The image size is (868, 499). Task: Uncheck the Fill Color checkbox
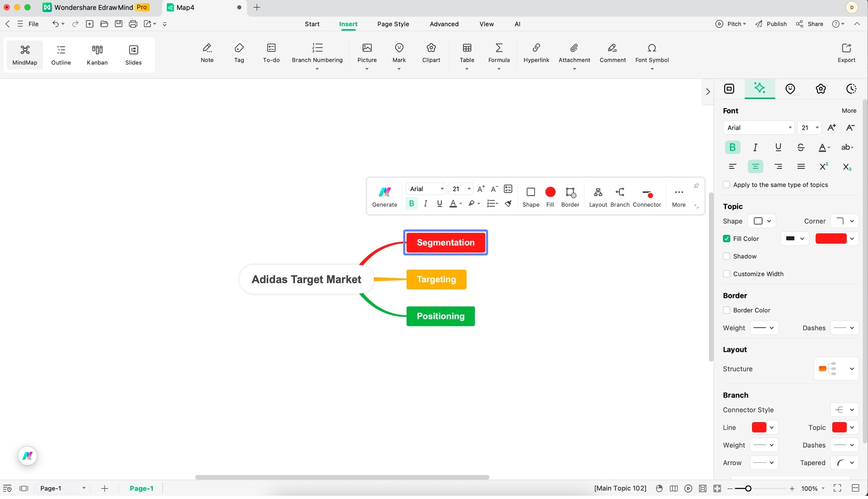[x=726, y=239]
